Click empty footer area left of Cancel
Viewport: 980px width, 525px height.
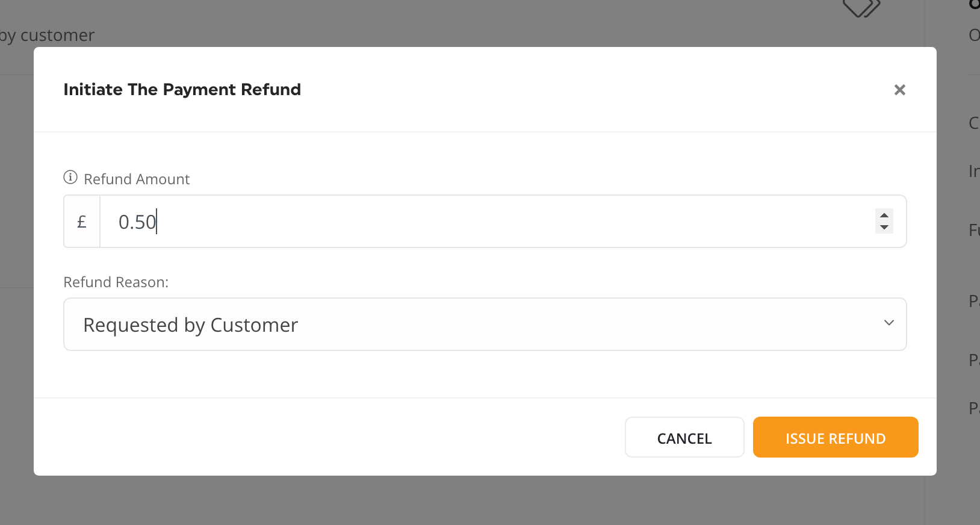tap(325, 437)
